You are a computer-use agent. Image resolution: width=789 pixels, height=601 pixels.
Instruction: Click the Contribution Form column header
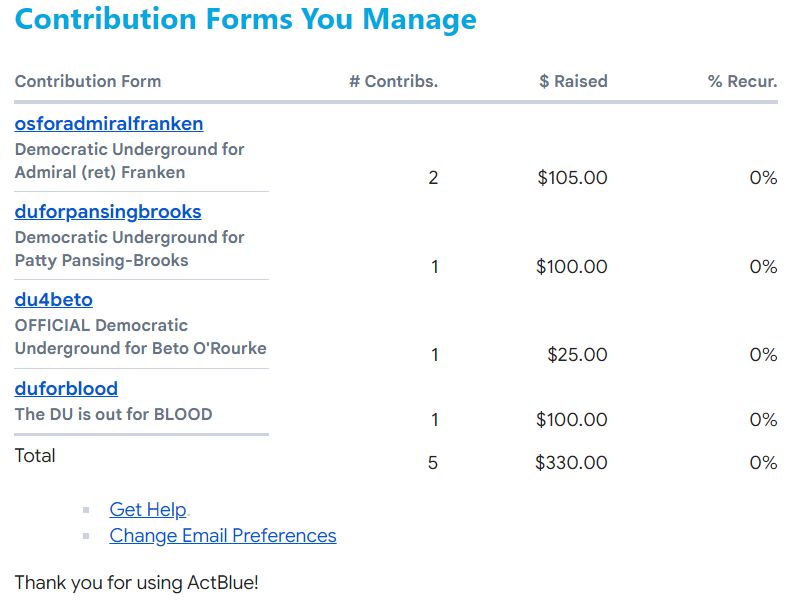coord(88,81)
